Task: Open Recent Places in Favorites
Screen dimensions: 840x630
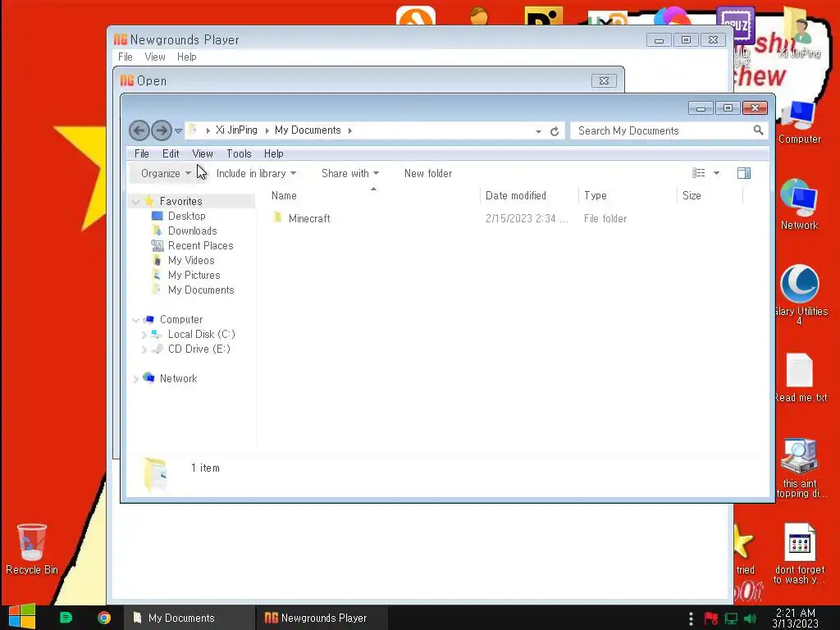Action: pyautogui.click(x=200, y=245)
